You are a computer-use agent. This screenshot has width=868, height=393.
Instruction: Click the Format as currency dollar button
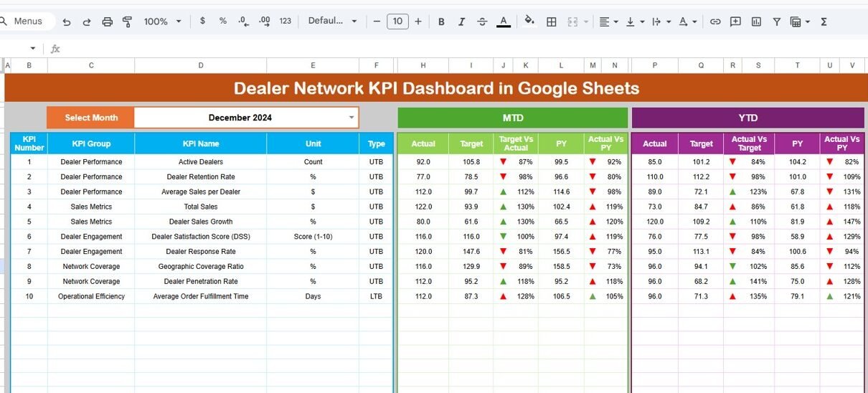coord(202,22)
